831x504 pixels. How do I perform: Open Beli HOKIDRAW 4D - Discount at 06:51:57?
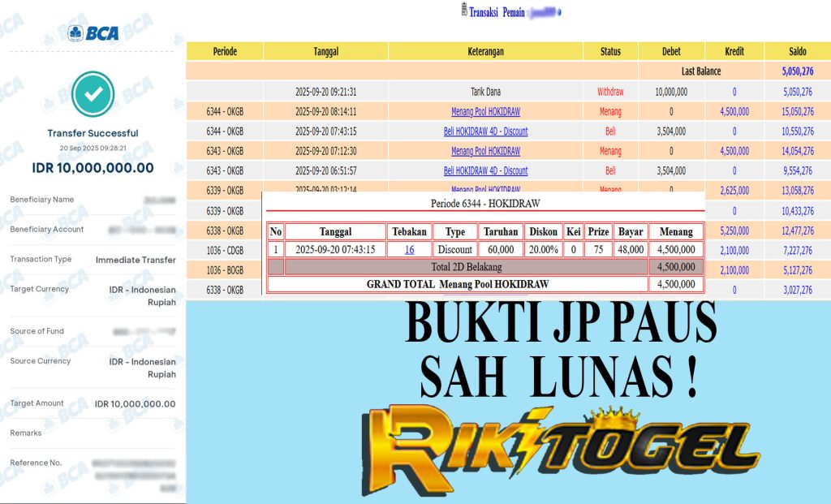485,171
